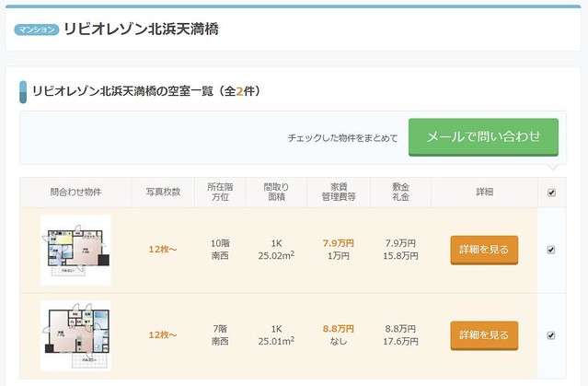Screen dimensions: 588x386
Task: Open 詳細を見る for the 8.8万円 listing
Action: [x=484, y=335]
